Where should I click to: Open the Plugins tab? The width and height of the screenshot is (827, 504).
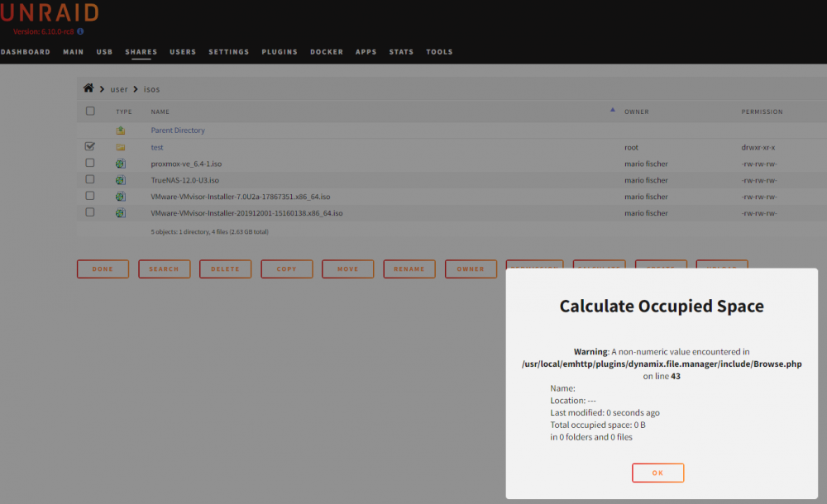(x=280, y=52)
